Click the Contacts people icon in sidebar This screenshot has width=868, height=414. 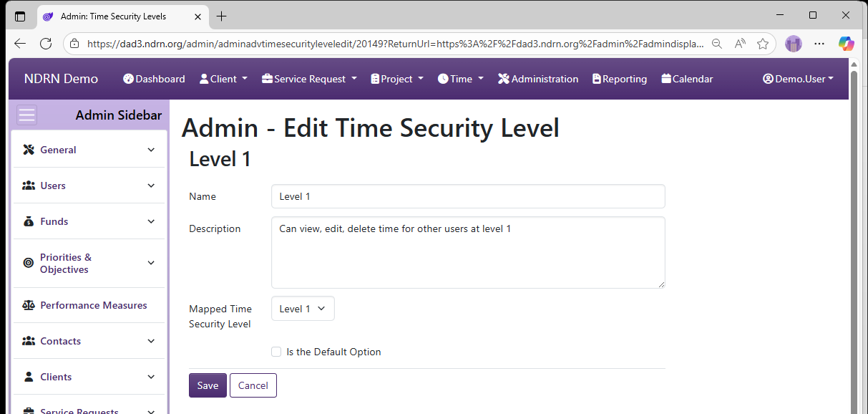tap(29, 341)
